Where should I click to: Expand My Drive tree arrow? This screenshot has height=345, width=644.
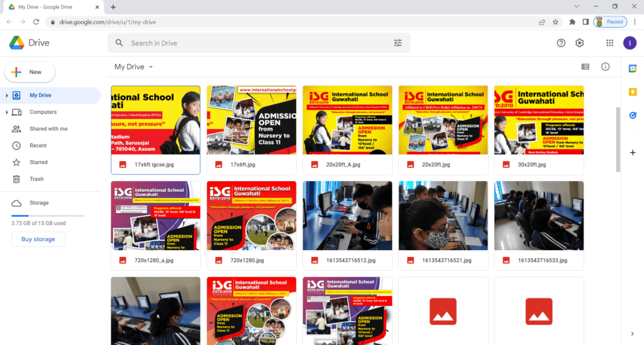coord(6,95)
